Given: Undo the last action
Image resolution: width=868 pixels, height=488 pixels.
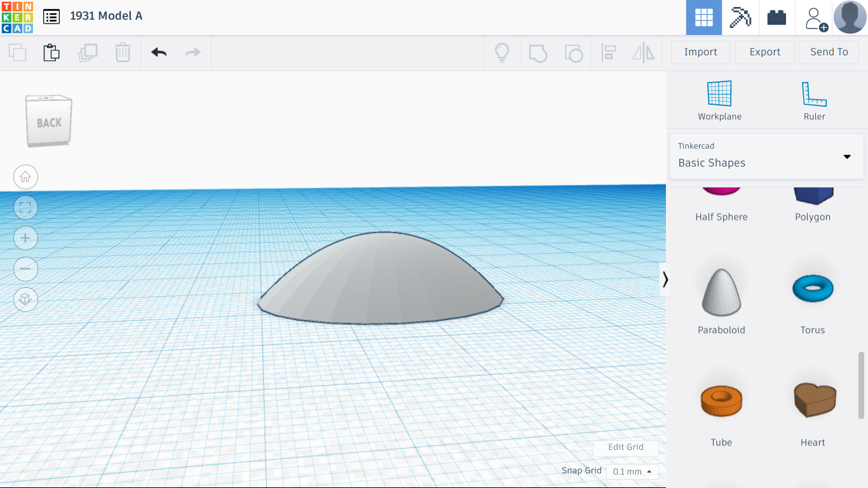Looking at the screenshot, I should point(158,53).
